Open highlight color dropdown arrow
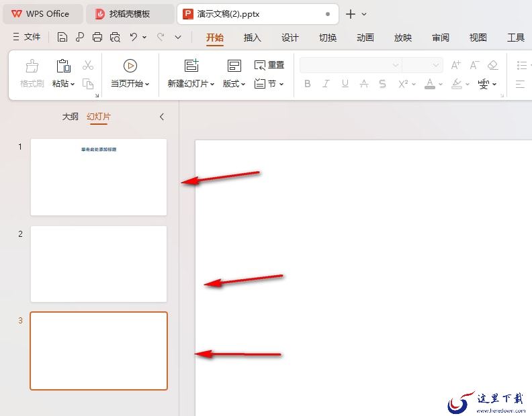 [468, 84]
